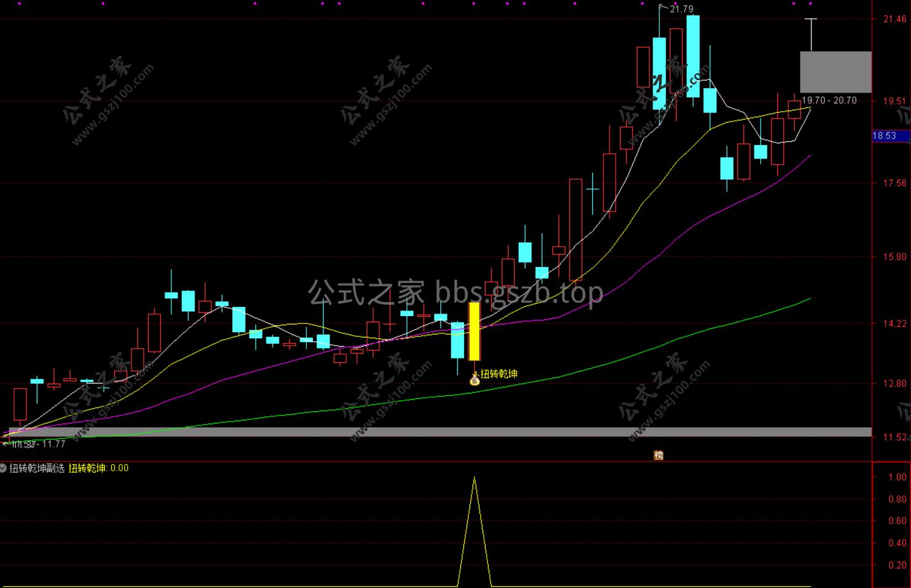Click the 17.56 price axis value

tap(894, 183)
